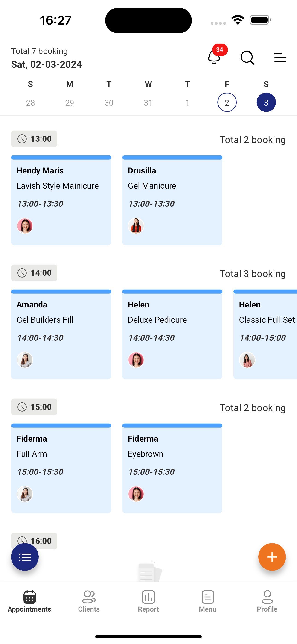Select Thursday 1 in week calendar
297x644 pixels.
click(187, 102)
